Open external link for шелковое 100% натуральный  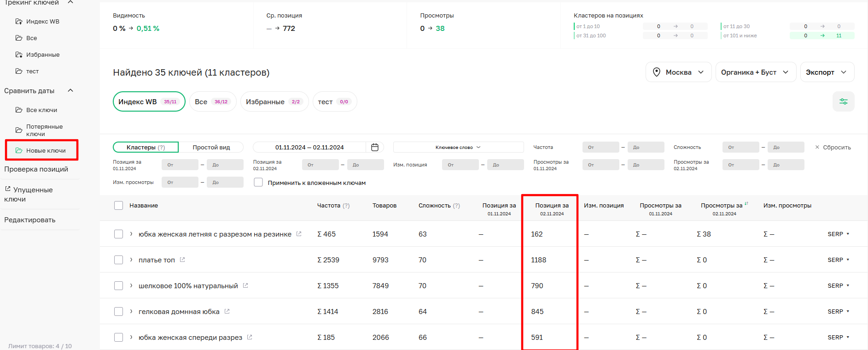point(245,285)
